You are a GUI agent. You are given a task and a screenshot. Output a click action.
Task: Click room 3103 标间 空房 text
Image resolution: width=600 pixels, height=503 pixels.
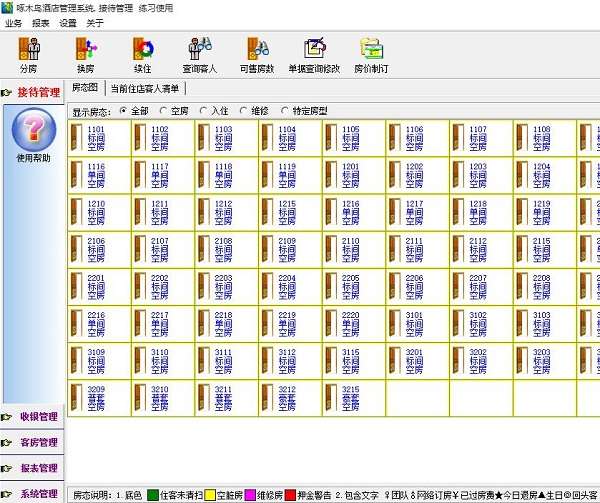542,324
